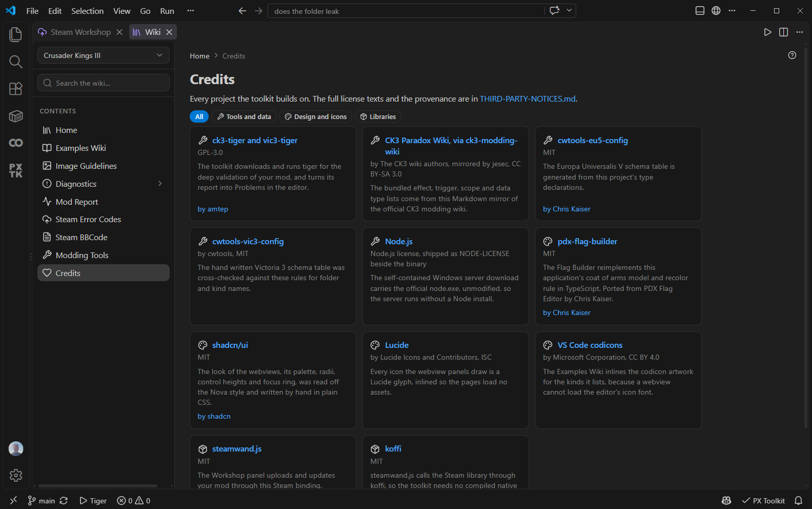The image size is (812, 509).
Task: Open the pdx-flag-builder link
Action: tap(587, 242)
